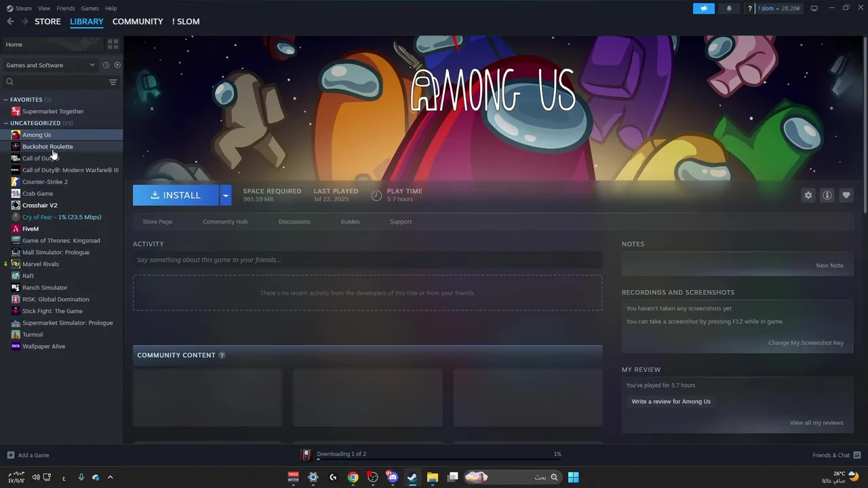This screenshot has width=868, height=488.
Task: Open File Explorer from taskbar
Action: (x=432, y=477)
